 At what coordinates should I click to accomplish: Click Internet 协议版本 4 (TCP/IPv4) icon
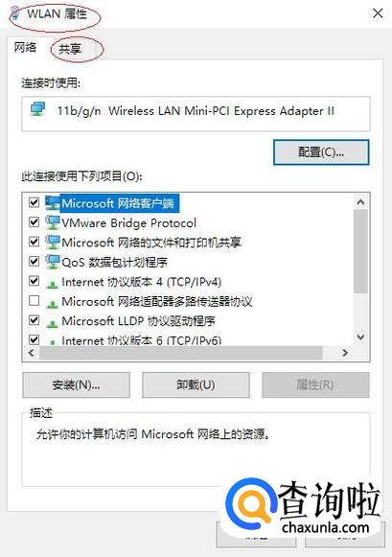53,283
